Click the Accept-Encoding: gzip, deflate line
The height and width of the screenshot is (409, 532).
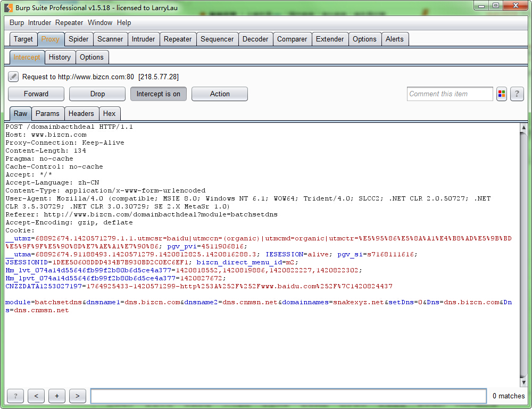[x=69, y=222]
